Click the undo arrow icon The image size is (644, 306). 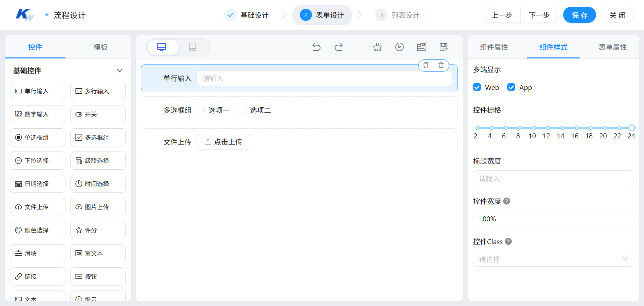(x=316, y=47)
